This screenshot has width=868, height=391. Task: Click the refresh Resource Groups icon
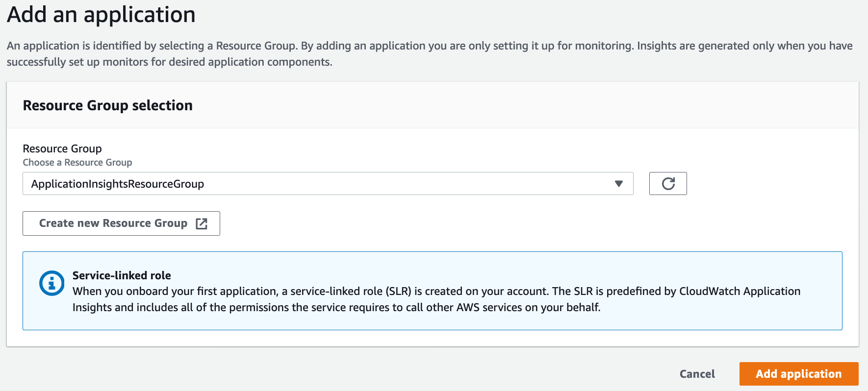point(668,184)
